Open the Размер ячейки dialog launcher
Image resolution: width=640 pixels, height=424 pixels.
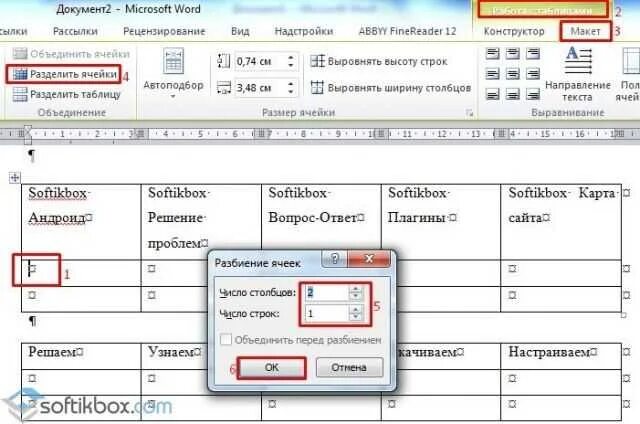469,113
